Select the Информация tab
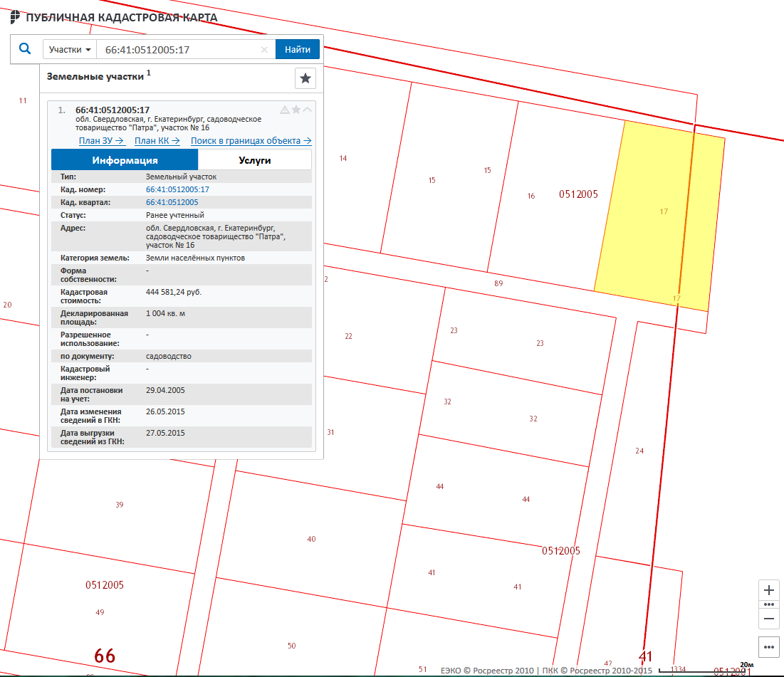The height and width of the screenshot is (677, 784). tap(125, 160)
